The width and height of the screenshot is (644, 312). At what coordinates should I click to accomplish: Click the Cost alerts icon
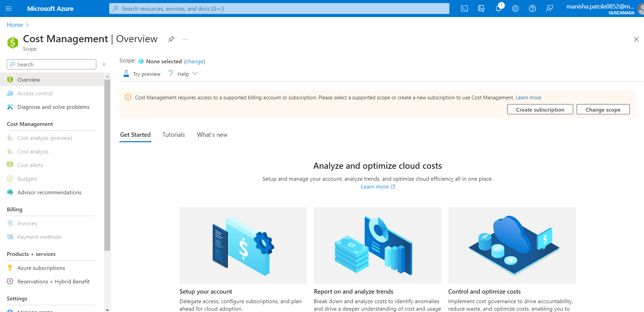click(10, 165)
